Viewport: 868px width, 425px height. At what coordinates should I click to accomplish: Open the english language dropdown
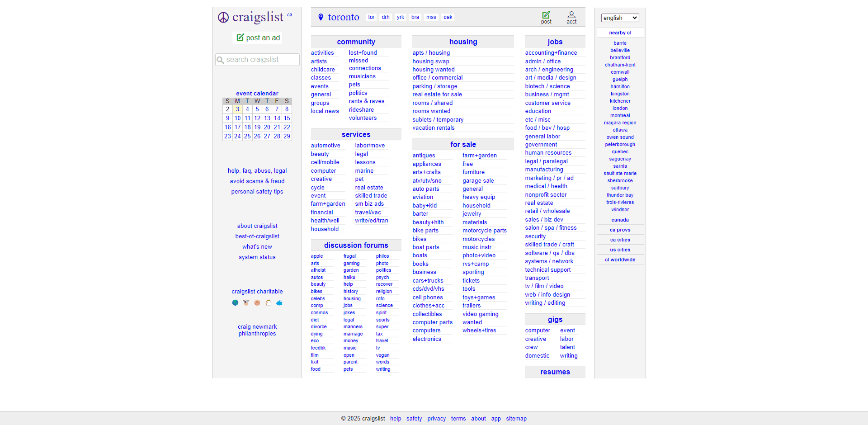tap(620, 18)
